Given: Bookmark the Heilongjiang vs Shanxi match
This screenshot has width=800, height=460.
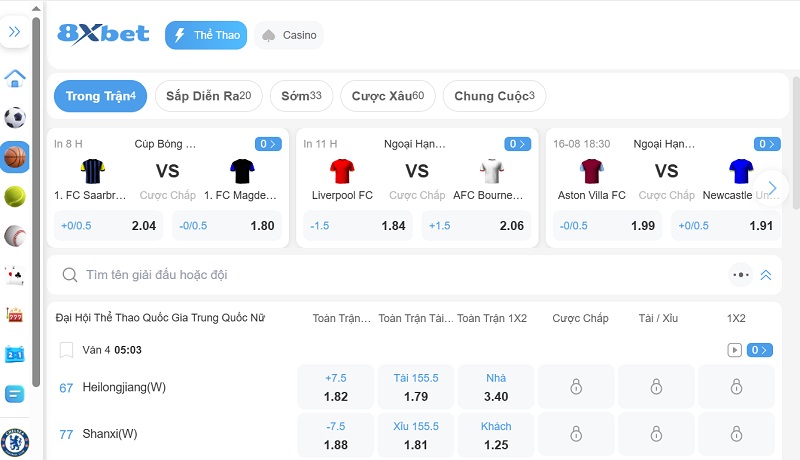Looking at the screenshot, I should pyautogui.click(x=66, y=350).
